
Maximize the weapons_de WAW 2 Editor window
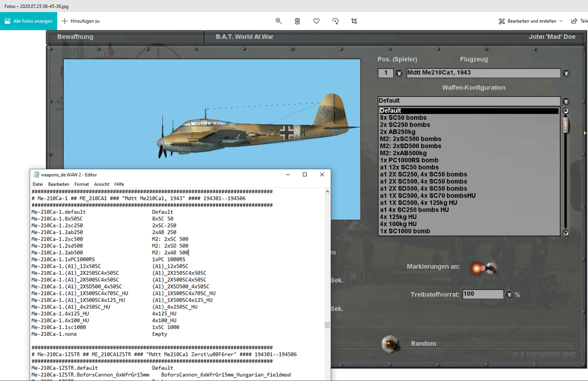(305, 174)
